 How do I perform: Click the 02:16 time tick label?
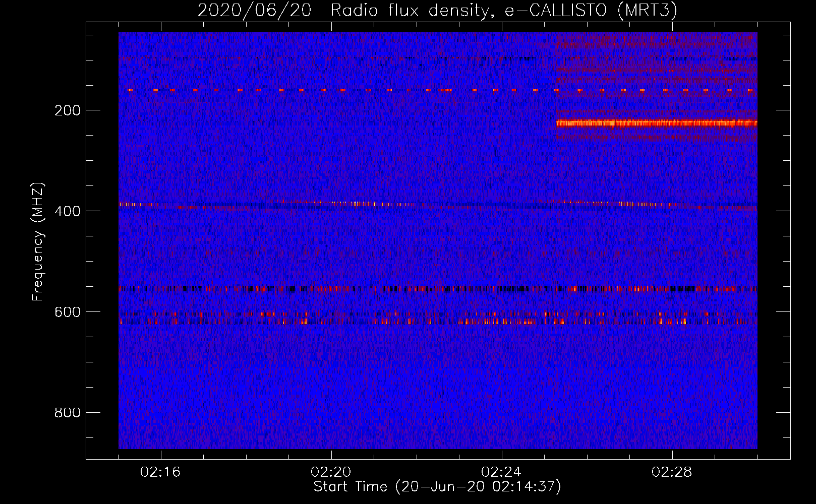(x=160, y=472)
